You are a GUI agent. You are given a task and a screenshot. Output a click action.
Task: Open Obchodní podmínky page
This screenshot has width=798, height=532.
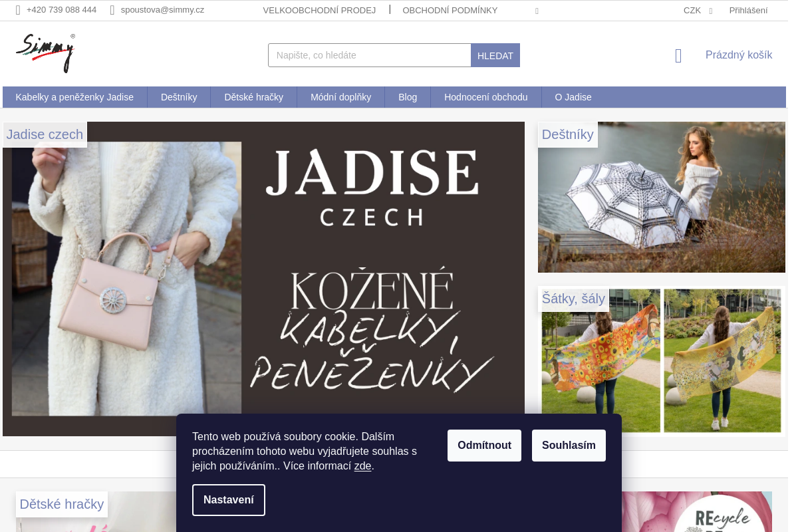[450, 10]
